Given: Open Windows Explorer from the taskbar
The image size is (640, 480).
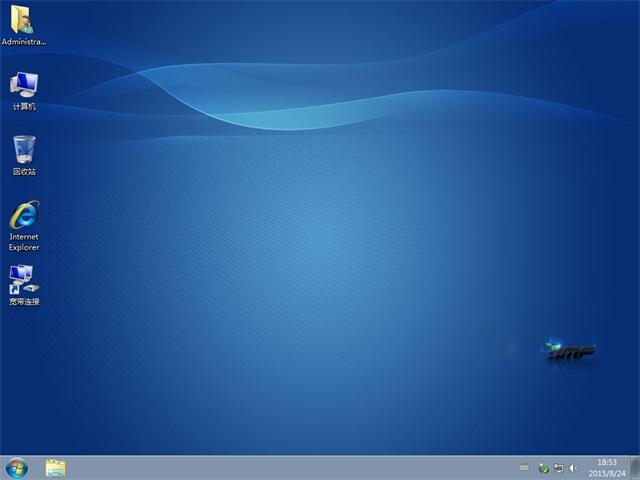Looking at the screenshot, I should pyautogui.click(x=55, y=467).
